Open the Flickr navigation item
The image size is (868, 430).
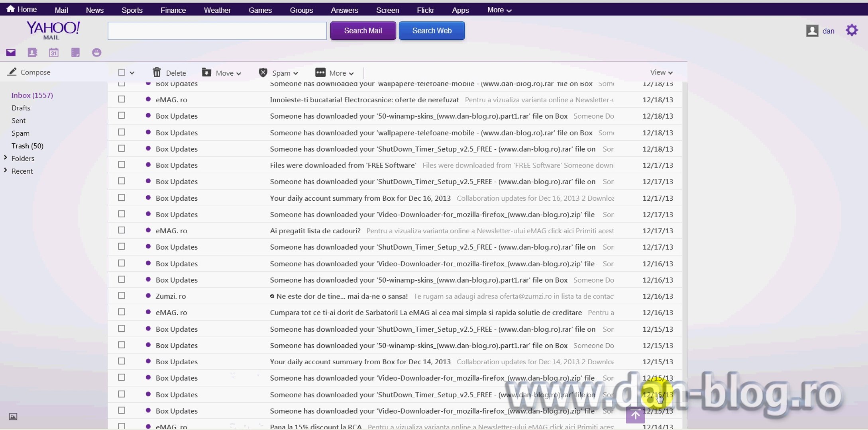click(x=425, y=10)
